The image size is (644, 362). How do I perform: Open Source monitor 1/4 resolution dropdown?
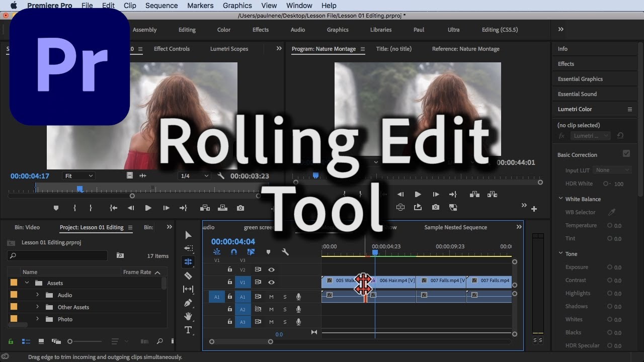pyautogui.click(x=194, y=176)
